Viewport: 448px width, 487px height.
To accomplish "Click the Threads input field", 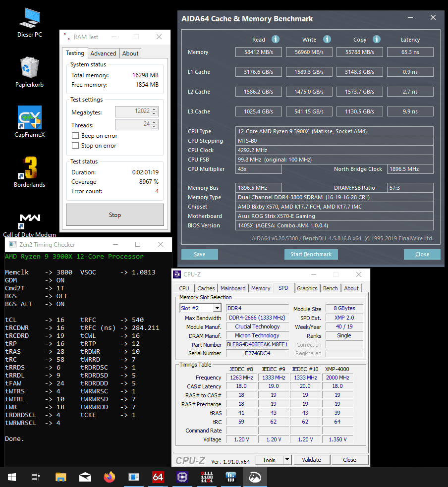I will point(133,124).
